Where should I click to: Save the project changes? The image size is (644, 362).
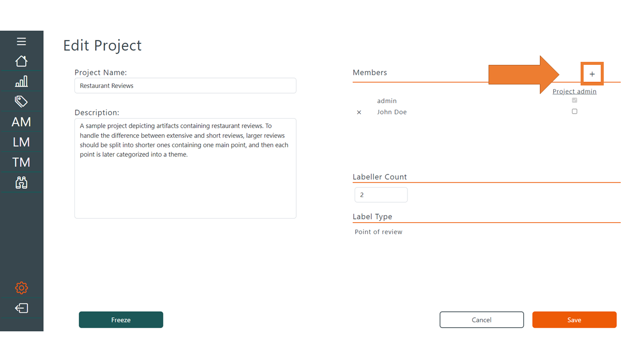pyautogui.click(x=574, y=320)
